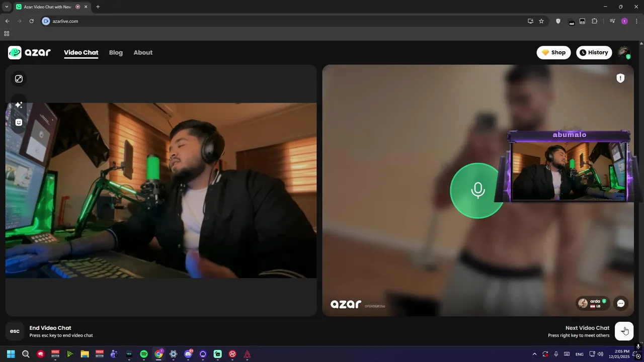Image resolution: width=644 pixels, height=362 pixels.
Task: Open Spotify from the taskbar
Action: (x=144, y=354)
